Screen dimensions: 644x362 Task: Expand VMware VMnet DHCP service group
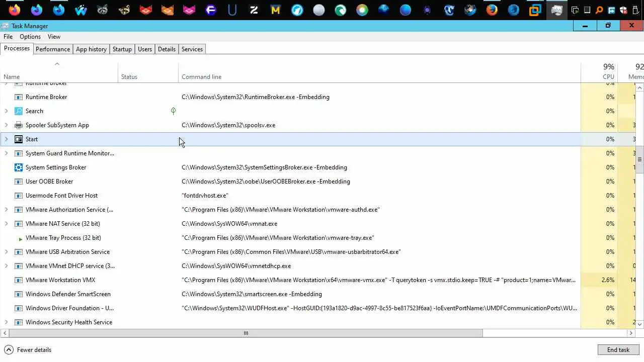tap(6, 266)
